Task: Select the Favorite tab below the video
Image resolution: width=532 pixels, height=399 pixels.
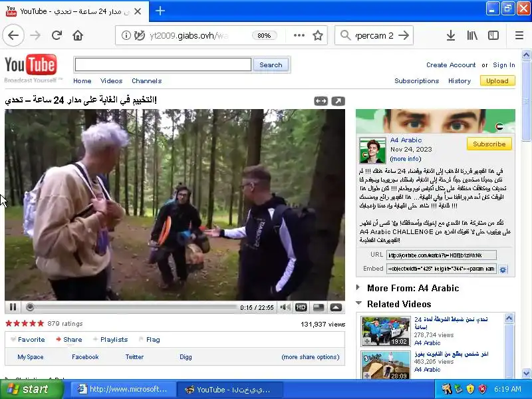Action: [28, 339]
